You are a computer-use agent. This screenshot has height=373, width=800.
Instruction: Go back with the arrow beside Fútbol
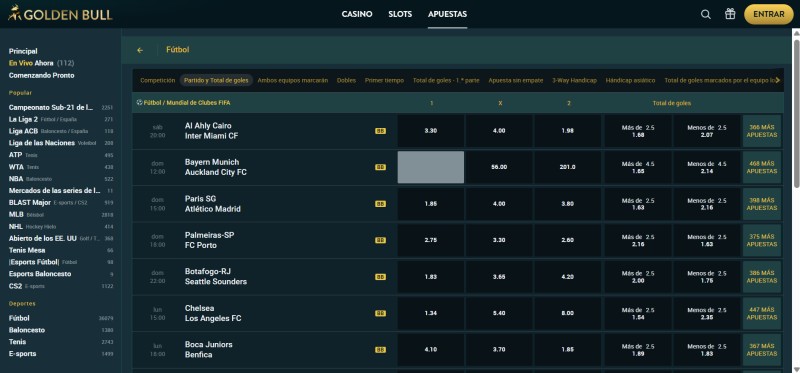pyautogui.click(x=140, y=50)
